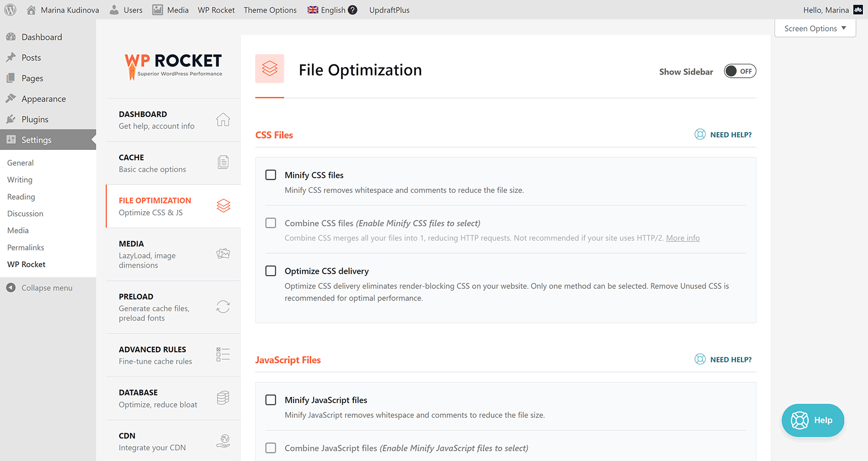The image size is (868, 461).
Task: Click Marina Kudinova site name
Action: (70, 10)
